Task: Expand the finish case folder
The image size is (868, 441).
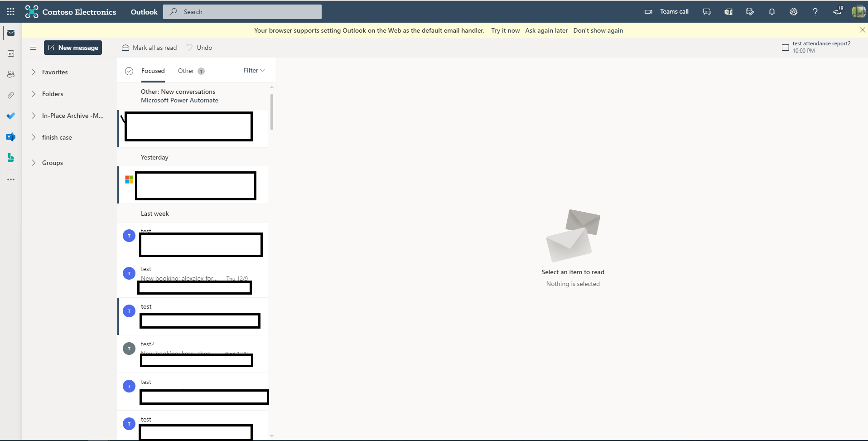Action: point(34,137)
